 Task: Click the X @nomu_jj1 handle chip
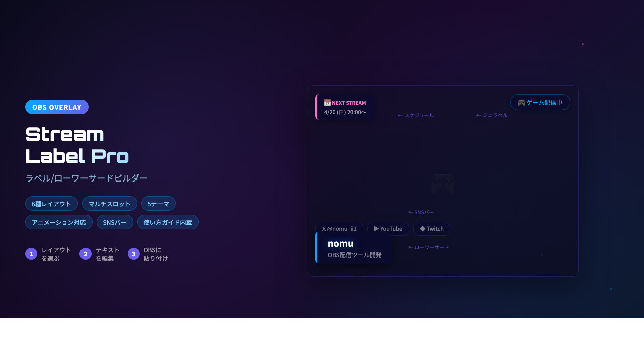pyautogui.click(x=339, y=229)
